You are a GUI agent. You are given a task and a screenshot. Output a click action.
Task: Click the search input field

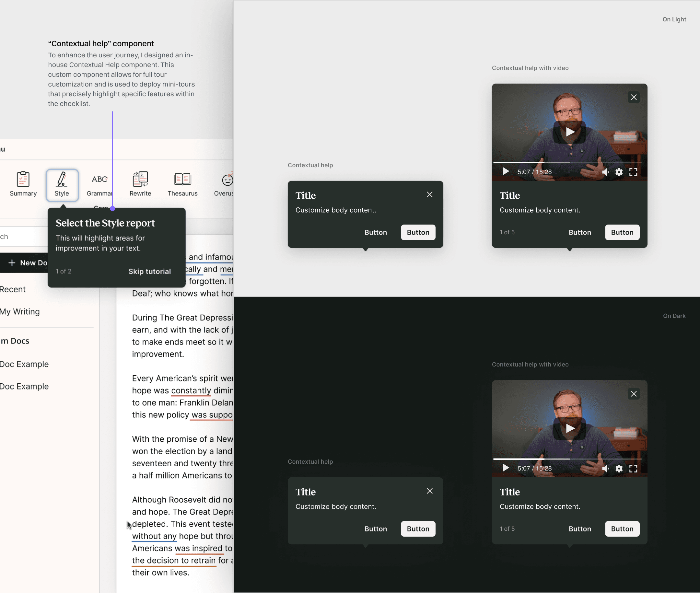click(24, 237)
